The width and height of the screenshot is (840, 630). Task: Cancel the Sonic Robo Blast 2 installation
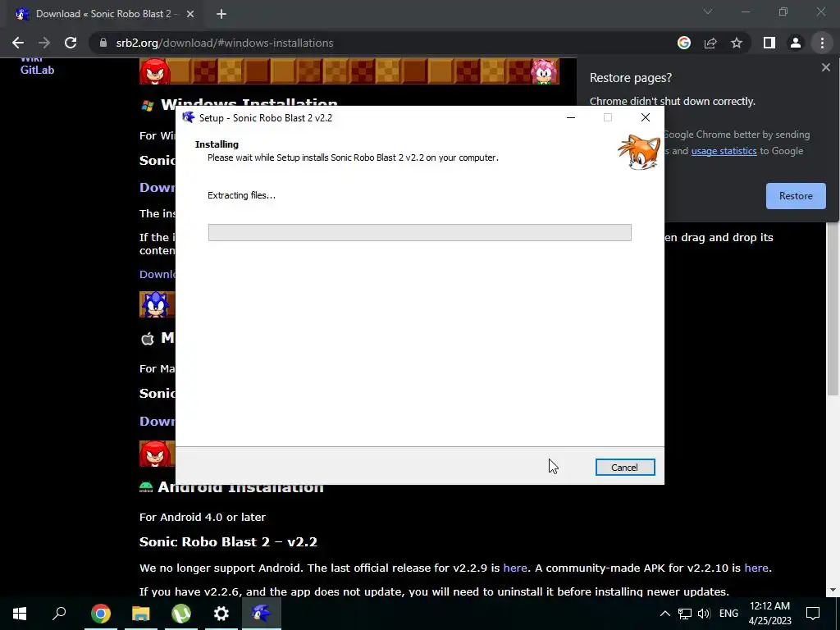pos(624,467)
